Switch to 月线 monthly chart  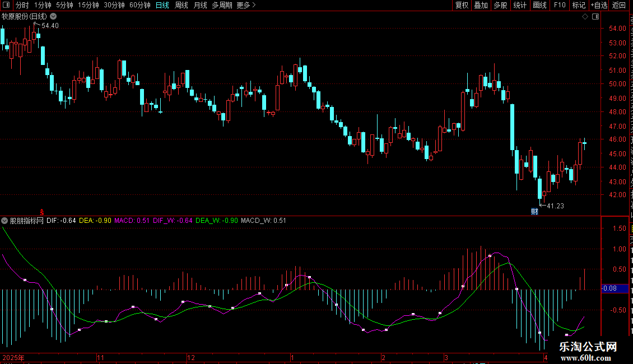point(200,5)
